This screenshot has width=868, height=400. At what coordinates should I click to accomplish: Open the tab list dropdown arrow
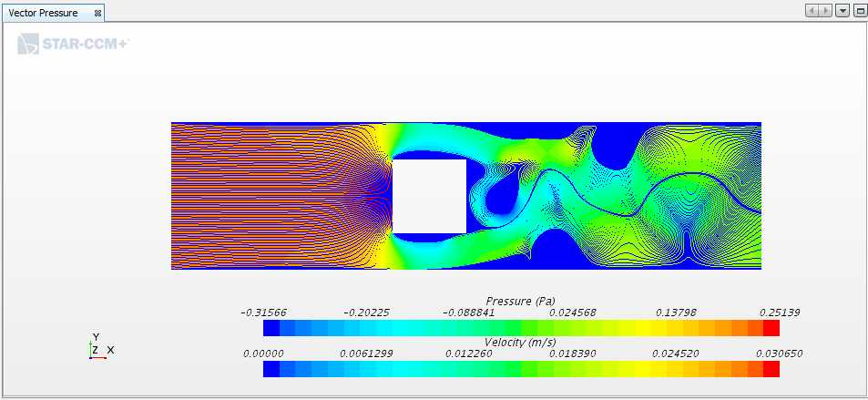pos(842,11)
